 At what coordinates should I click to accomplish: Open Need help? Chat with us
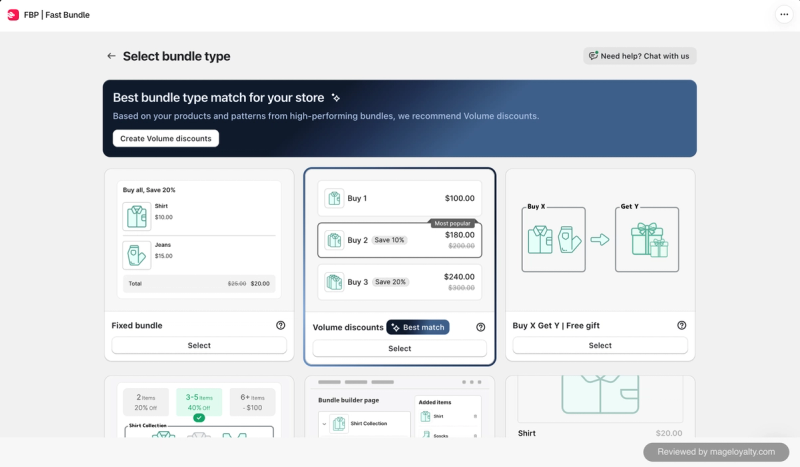(640, 56)
